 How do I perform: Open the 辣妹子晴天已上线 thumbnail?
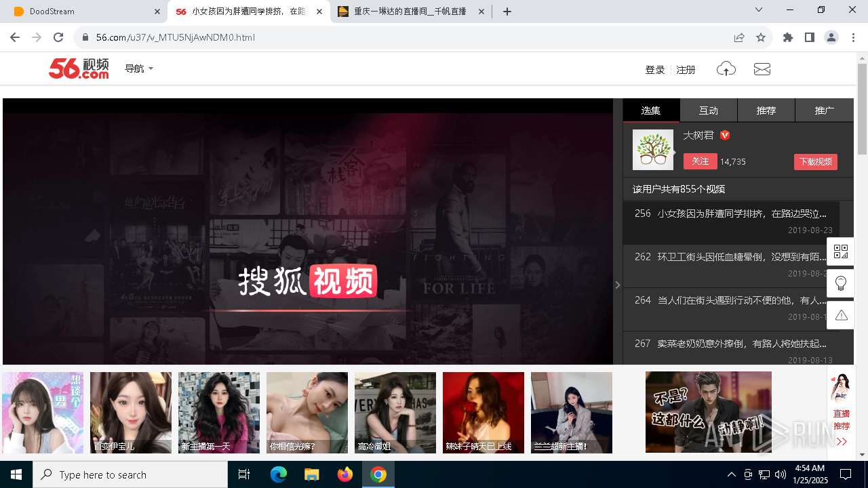coord(484,412)
